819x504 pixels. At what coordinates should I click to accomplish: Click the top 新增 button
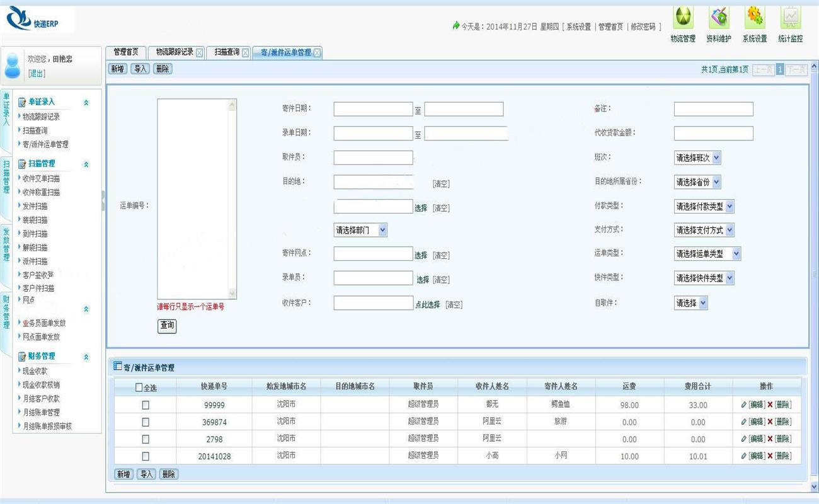tap(118, 69)
